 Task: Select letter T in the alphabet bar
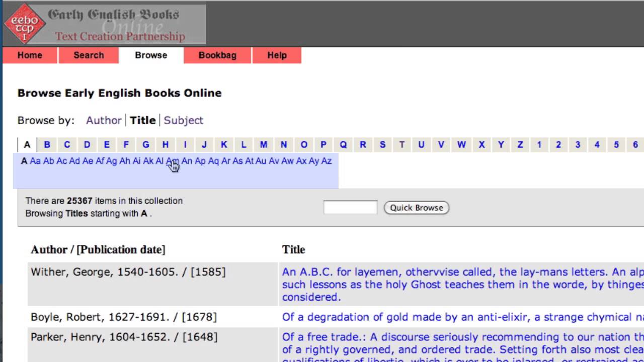[401, 145]
